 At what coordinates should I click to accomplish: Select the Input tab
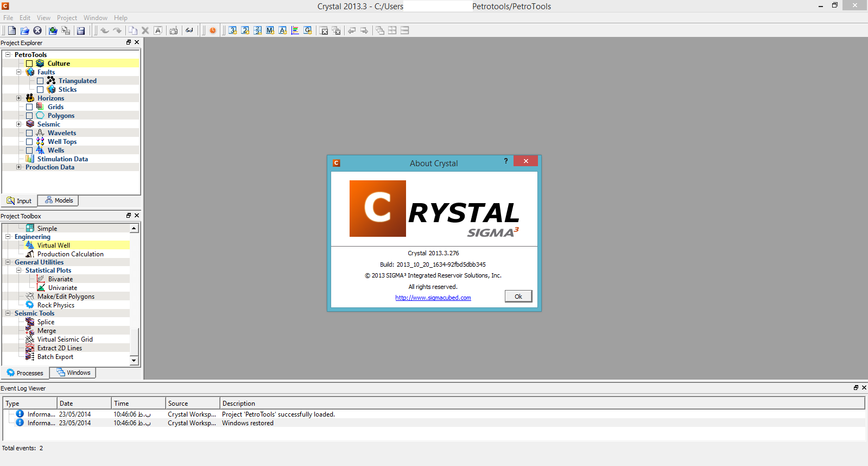click(19, 200)
